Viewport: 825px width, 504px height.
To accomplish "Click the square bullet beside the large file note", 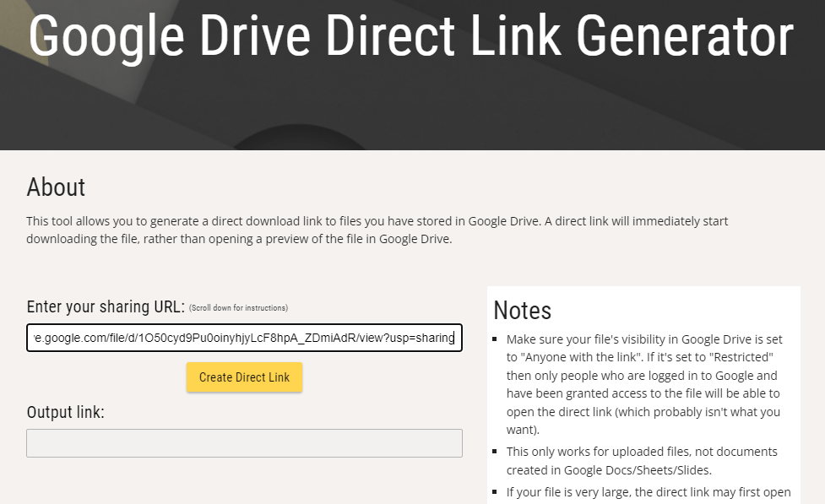I will pos(495,492).
